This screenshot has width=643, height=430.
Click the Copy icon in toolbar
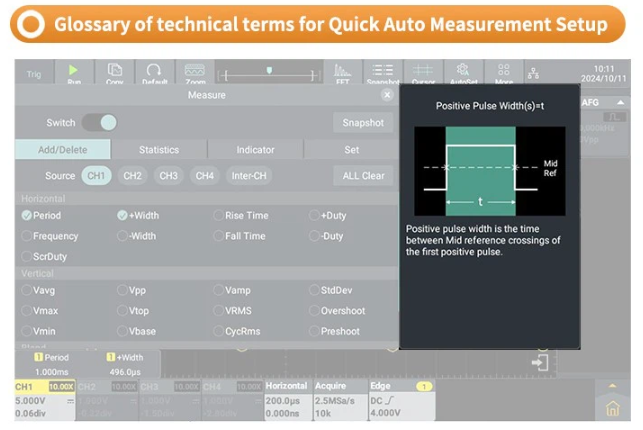[115, 74]
